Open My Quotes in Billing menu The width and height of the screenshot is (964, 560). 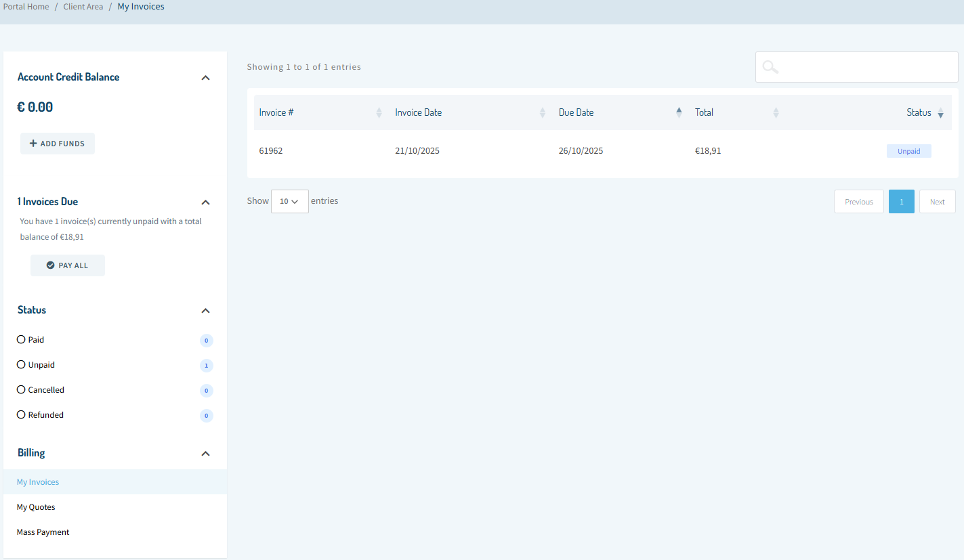[x=36, y=507]
